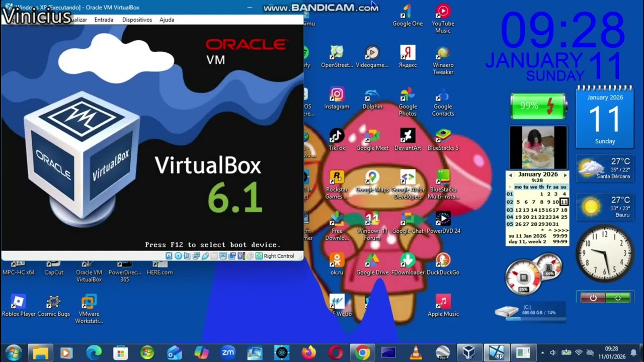Viewport: 644px width, 362px height.
Task: Open Cosmic Bugs desktop shortcut
Action: 53,305
